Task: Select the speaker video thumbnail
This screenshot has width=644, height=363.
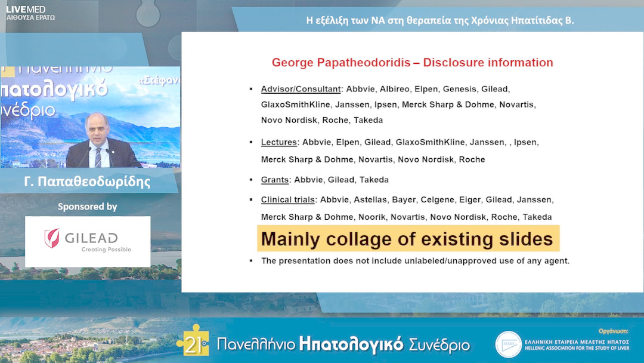Action: pyautogui.click(x=91, y=117)
